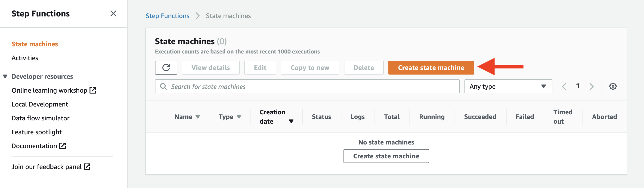Go to previous page arrow

[564, 86]
